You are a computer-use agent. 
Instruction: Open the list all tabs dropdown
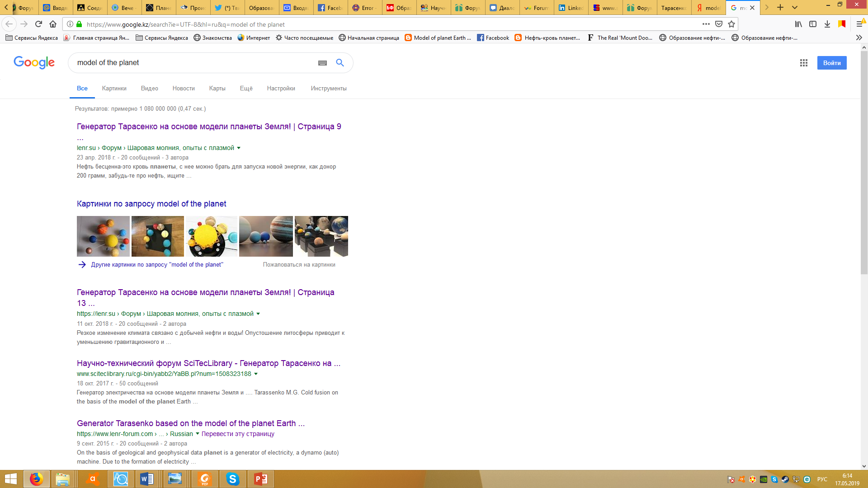pos(795,8)
